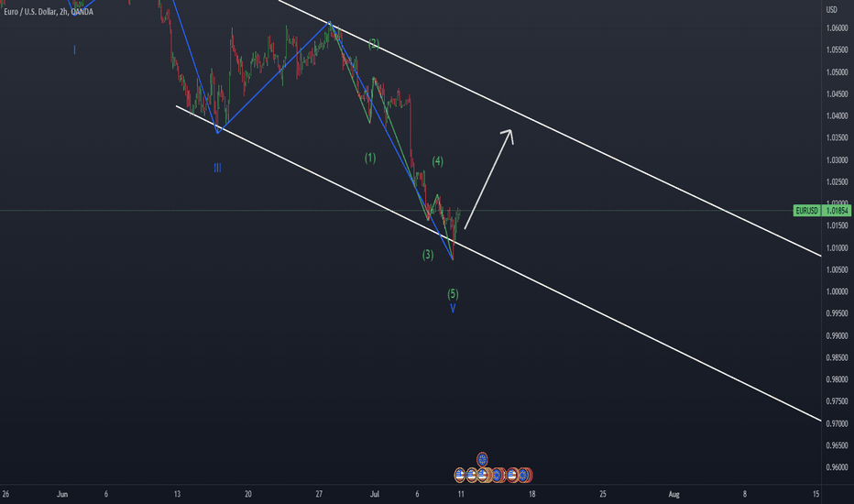Click the Aug label on time axis
The height and width of the screenshot is (504, 854).
673,494
